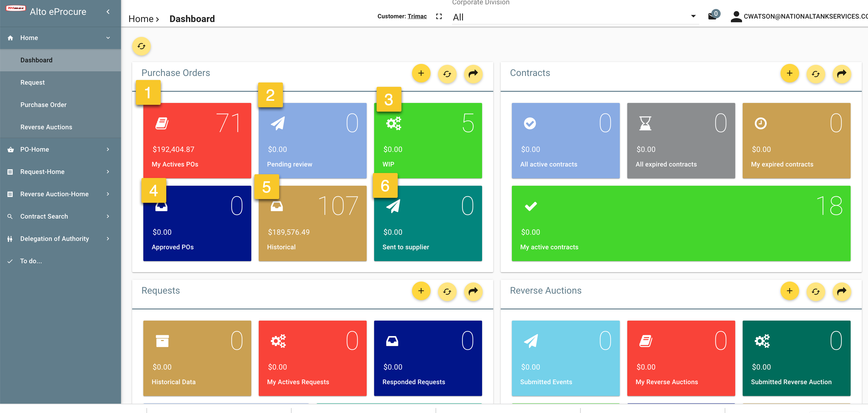Click the user account profile icon

[736, 16]
